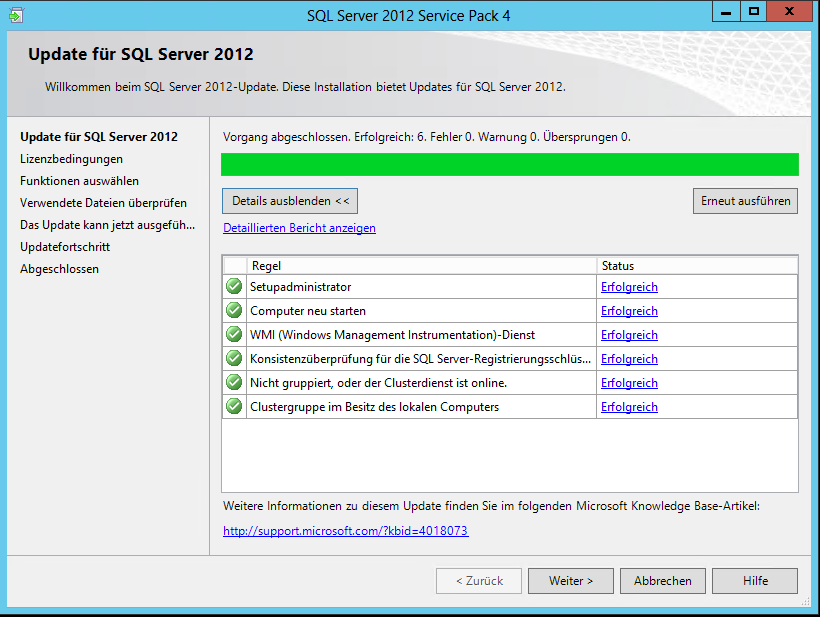This screenshot has width=820, height=617.
Task: Click success icon beside Setupadministrator rule
Action: tap(233, 287)
